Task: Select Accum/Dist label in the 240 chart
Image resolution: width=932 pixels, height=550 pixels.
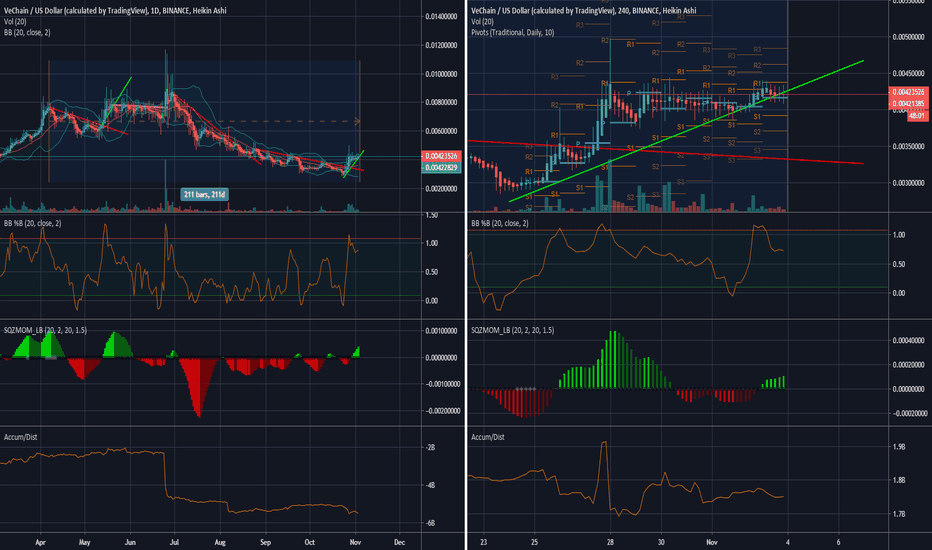Action: pyautogui.click(x=487, y=437)
